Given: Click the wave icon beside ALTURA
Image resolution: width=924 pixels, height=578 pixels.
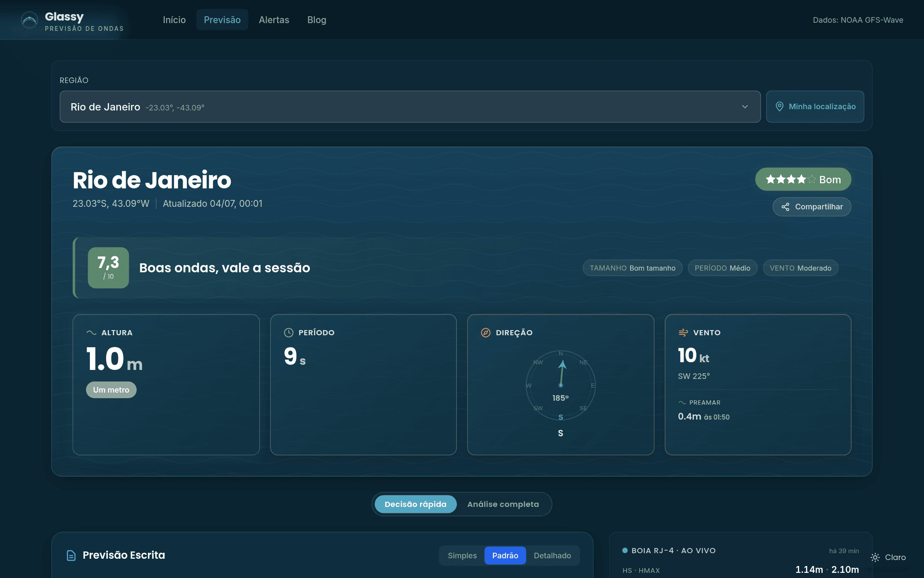Looking at the screenshot, I should point(91,333).
